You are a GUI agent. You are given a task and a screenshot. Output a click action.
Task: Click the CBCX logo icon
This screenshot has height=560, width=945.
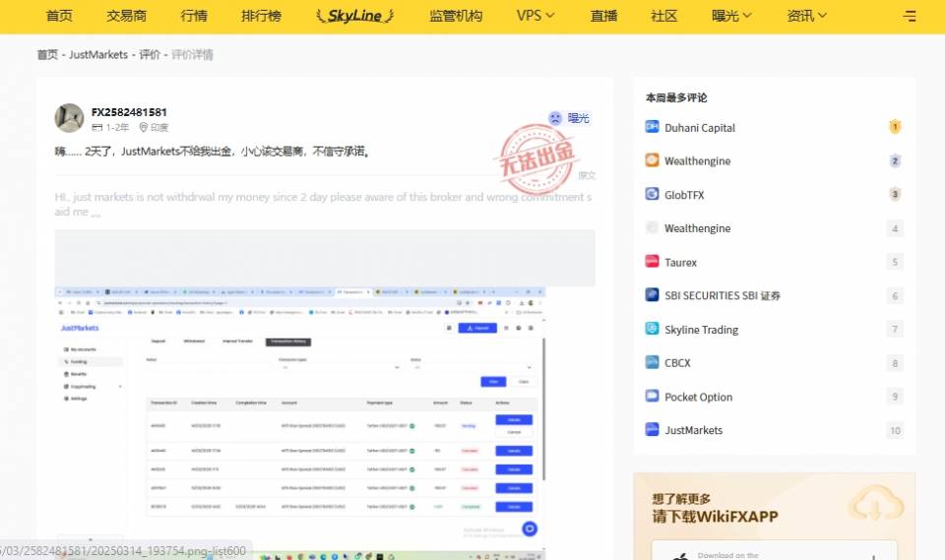[652, 361]
